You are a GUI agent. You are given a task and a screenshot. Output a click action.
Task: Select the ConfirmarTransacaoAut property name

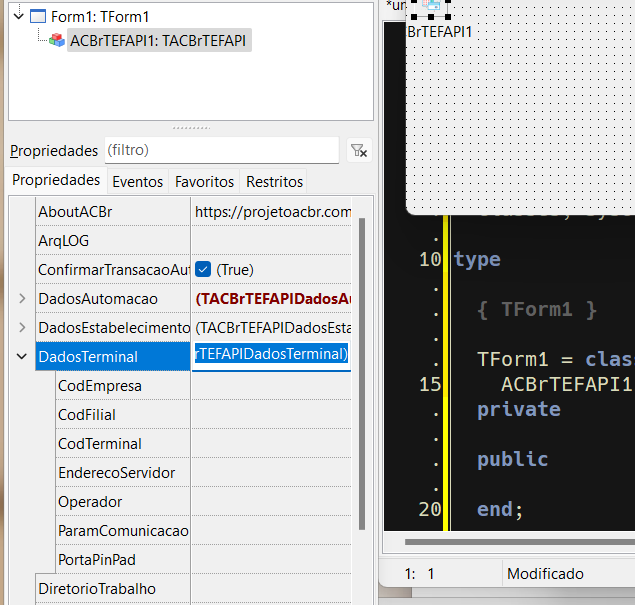pyautogui.click(x=113, y=270)
